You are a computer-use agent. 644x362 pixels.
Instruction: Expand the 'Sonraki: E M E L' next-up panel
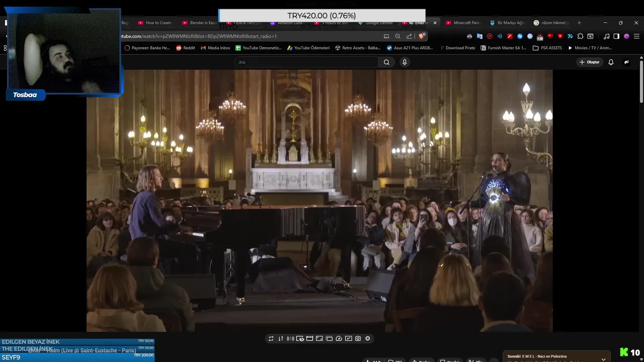(604, 359)
